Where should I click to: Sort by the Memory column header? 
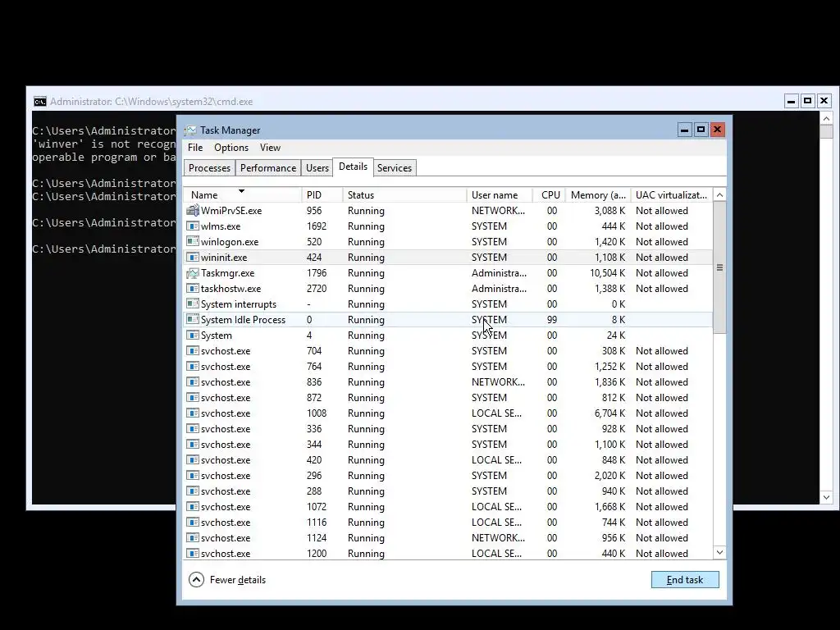tap(598, 195)
